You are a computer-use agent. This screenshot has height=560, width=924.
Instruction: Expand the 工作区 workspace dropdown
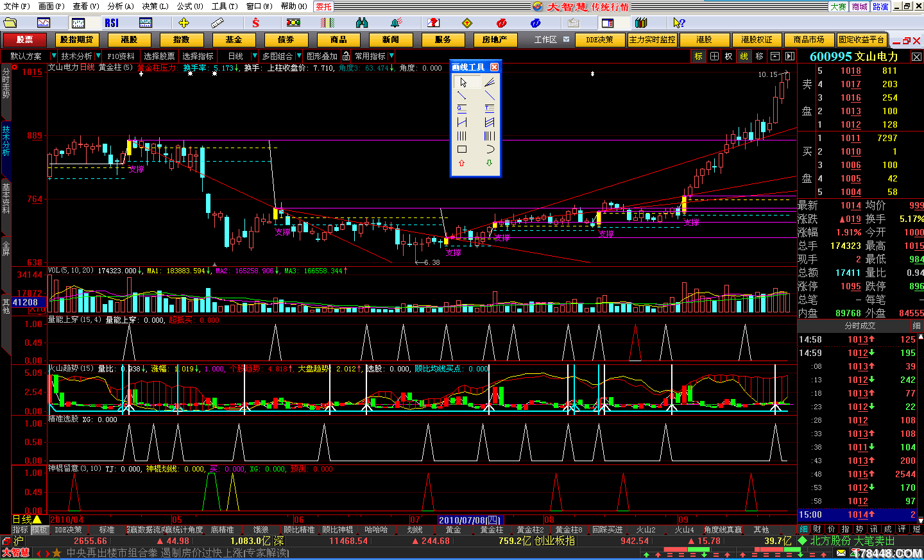click(567, 39)
